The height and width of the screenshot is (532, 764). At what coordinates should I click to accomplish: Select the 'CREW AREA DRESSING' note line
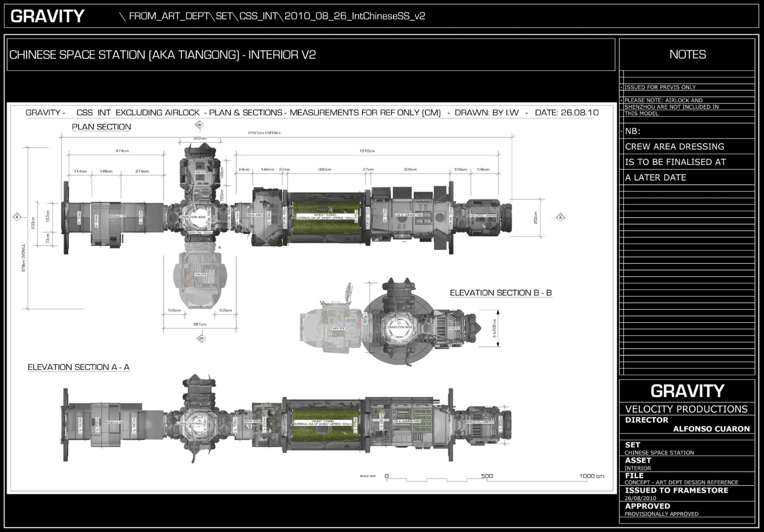[x=674, y=146]
